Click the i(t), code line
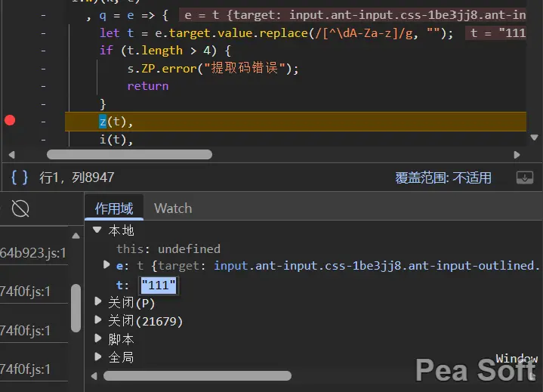This screenshot has width=543, height=392. (116, 139)
